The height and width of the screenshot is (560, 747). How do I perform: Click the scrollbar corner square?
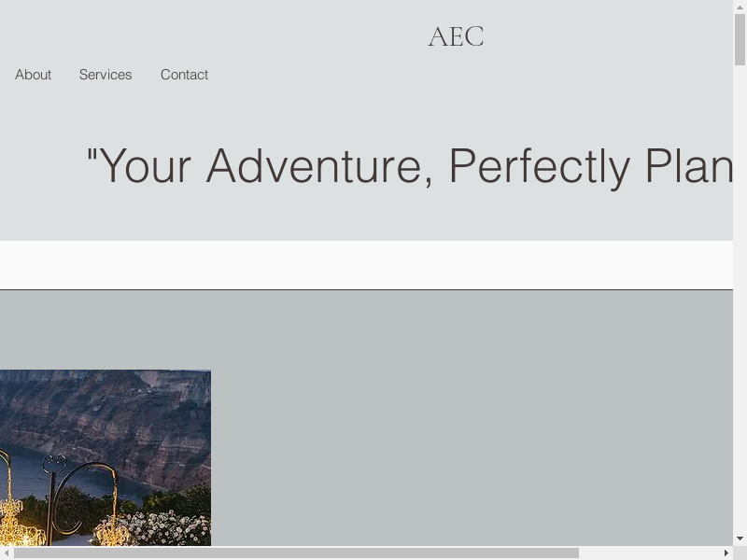click(x=740, y=553)
